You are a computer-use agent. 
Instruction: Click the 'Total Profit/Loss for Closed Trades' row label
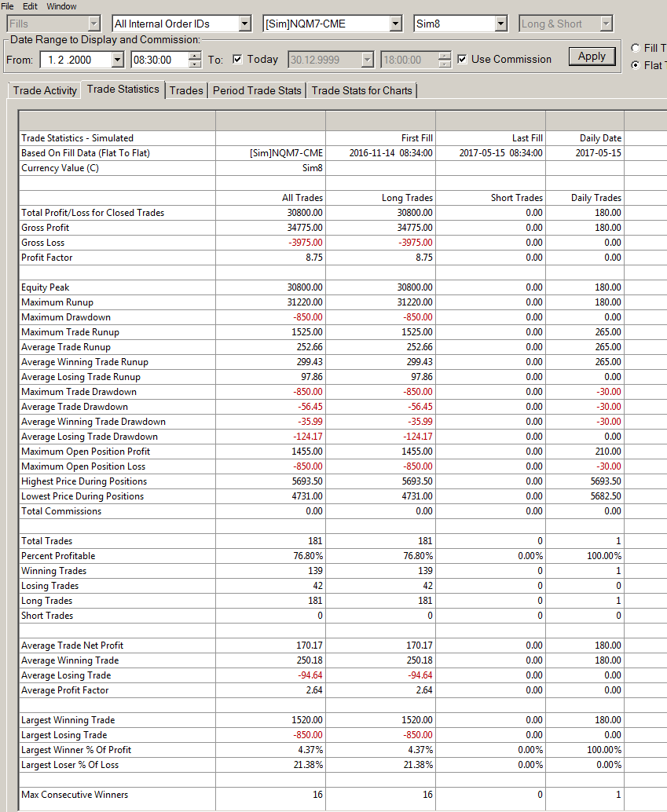point(93,213)
